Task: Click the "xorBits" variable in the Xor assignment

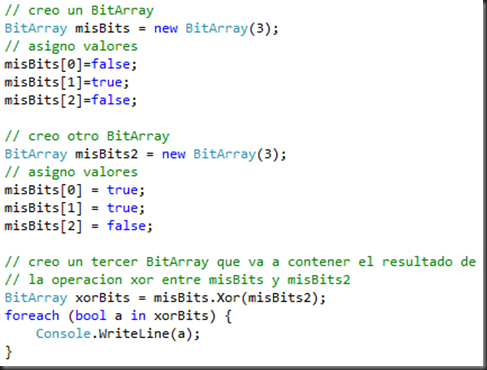Action: (102, 298)
